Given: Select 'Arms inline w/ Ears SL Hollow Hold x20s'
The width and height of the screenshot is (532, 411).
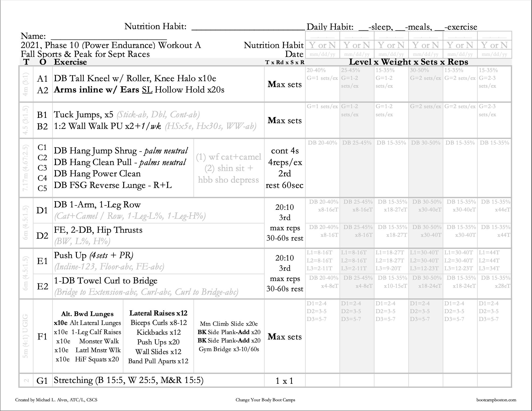Looking at the screenshot, I should [139, 90].
